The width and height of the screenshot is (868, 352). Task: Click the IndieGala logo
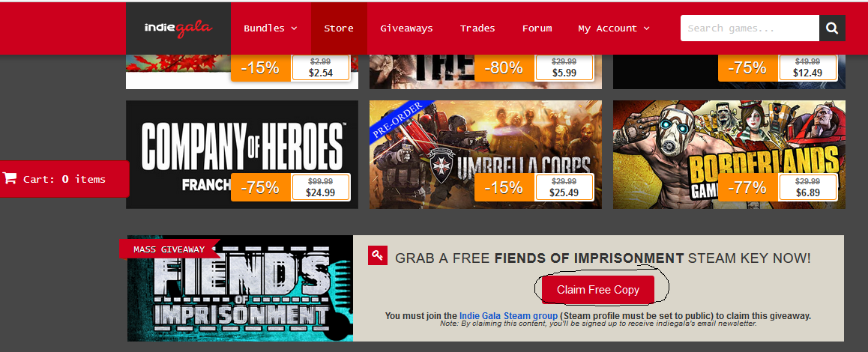178,28
